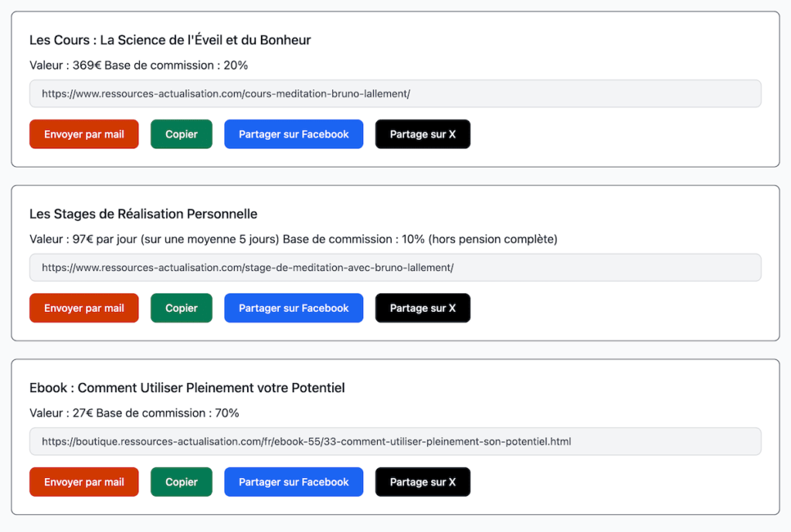Click "Envoyer par mail" for Les Stages

(83, 307)
